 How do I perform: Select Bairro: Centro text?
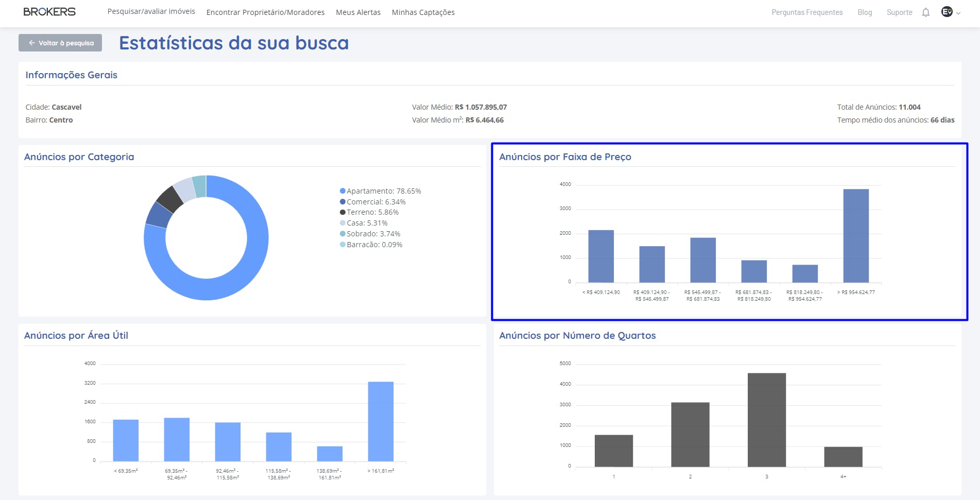pos(49,120)
